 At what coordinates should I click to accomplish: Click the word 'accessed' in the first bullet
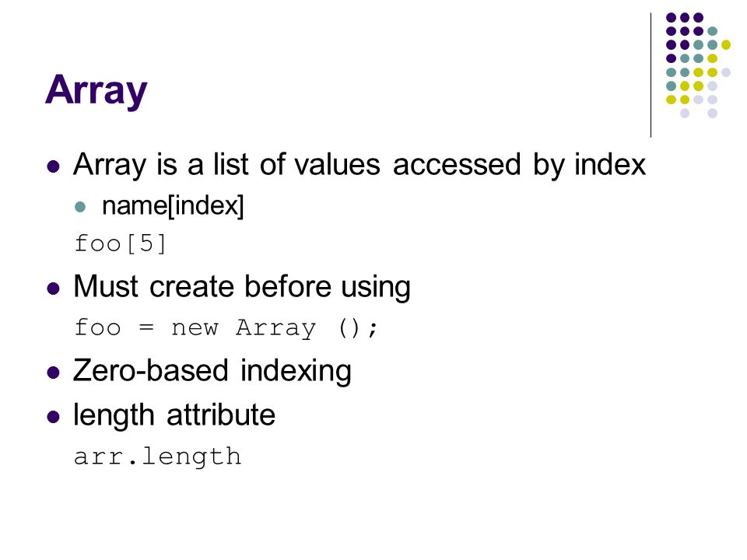point(457,165)
